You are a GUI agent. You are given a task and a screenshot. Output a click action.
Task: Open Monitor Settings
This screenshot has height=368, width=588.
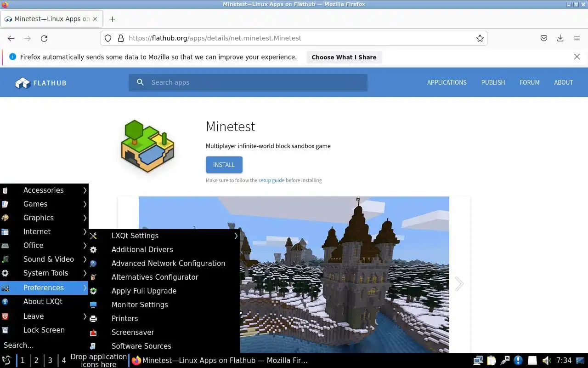[164, 305]
